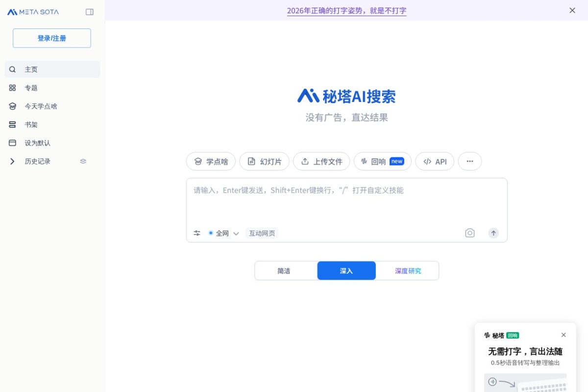588x392 pixels.
Task: Open the 回响 new feature chip
Action: tap(383, 161)
